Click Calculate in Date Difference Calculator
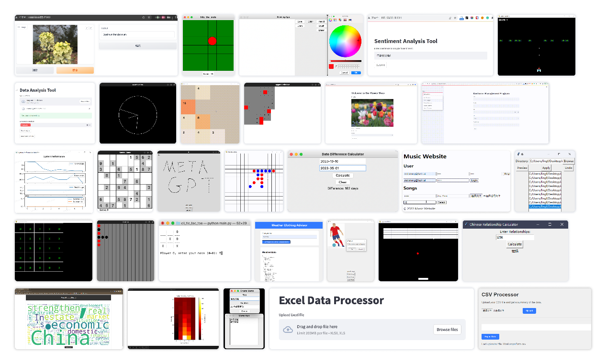The height and width of the screenshot is (364, 606). (342, 176)
